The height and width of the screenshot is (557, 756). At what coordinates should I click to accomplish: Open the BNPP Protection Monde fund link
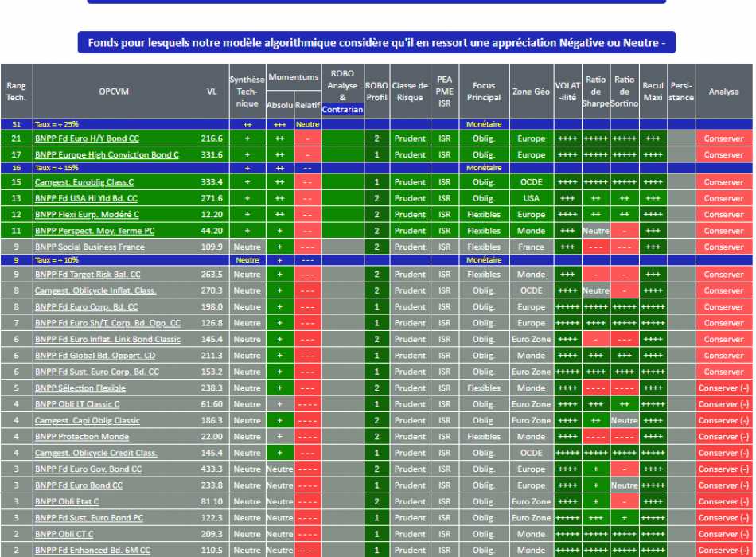[x=81, y=437]
